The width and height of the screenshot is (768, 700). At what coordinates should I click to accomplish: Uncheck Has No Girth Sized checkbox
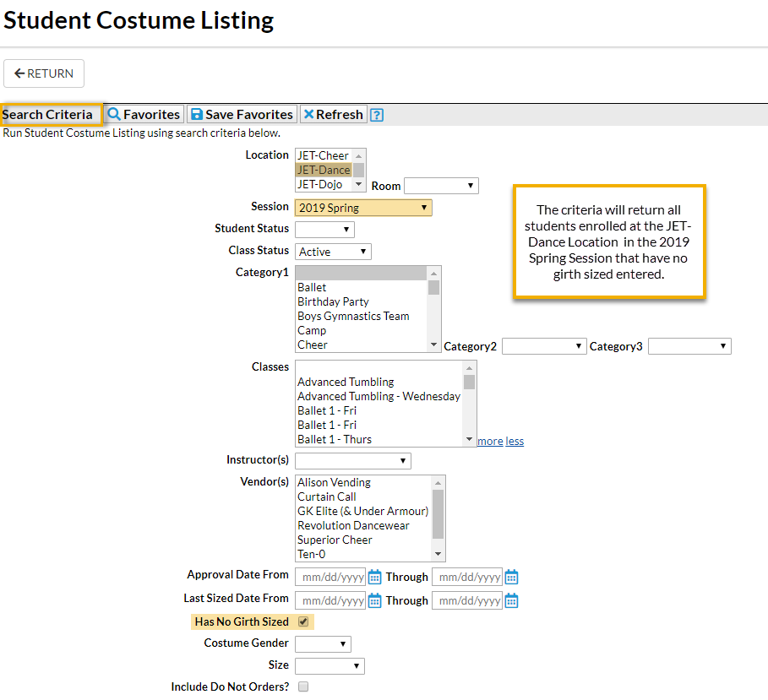(x=303, y=622)
